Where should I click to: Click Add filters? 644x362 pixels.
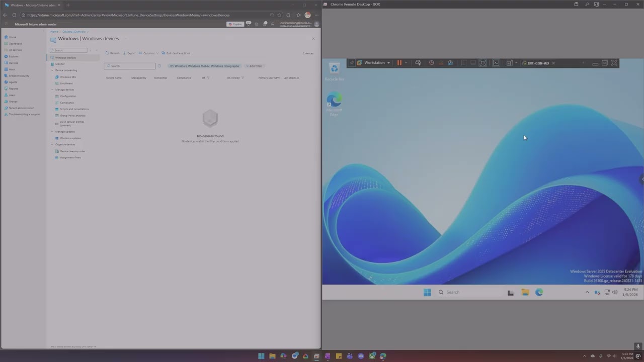click(255, 66)
